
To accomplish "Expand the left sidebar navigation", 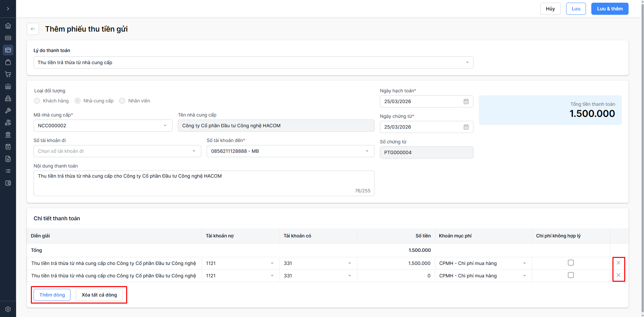I will click(x=8, y=9).
